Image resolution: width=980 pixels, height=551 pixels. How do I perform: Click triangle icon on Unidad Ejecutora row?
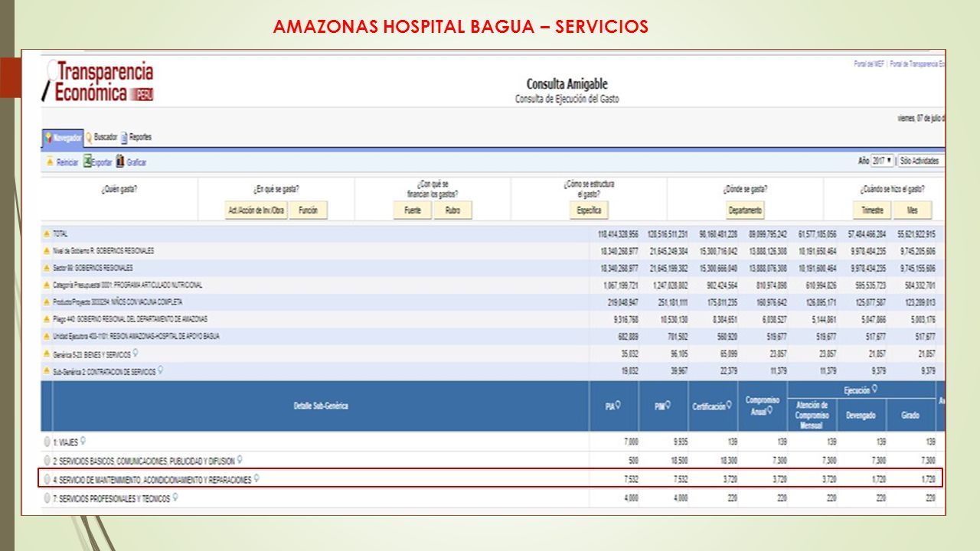(47, 337)
